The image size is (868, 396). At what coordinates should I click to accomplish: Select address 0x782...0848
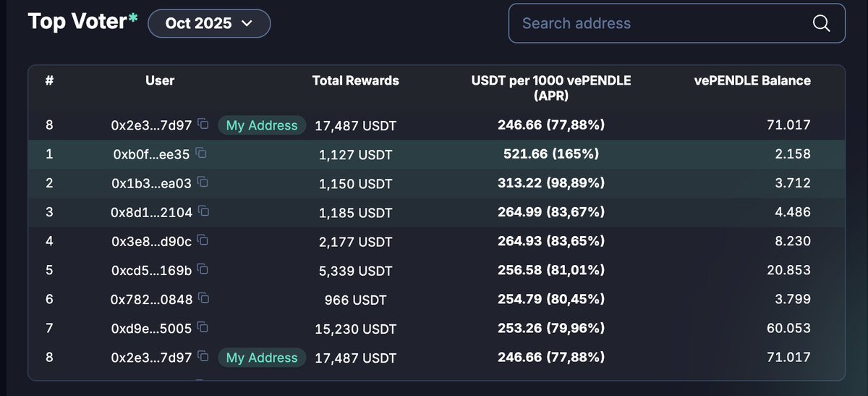click(151, 299)
